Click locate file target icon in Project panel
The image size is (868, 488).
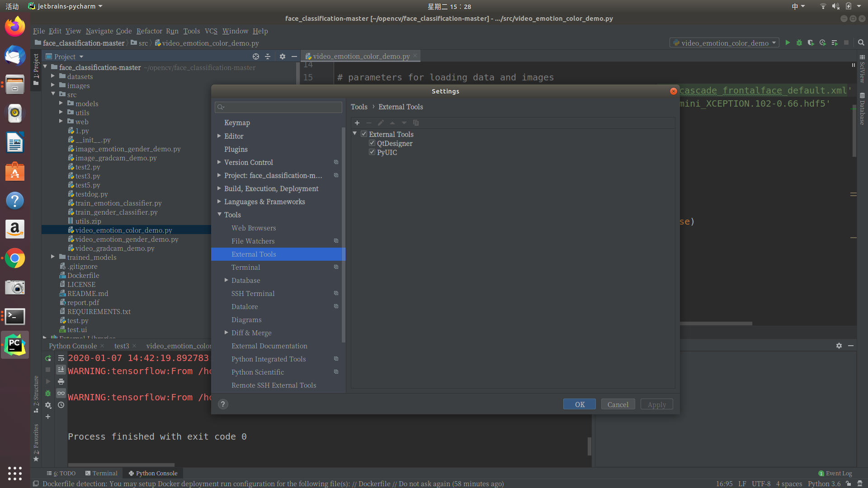256,56
